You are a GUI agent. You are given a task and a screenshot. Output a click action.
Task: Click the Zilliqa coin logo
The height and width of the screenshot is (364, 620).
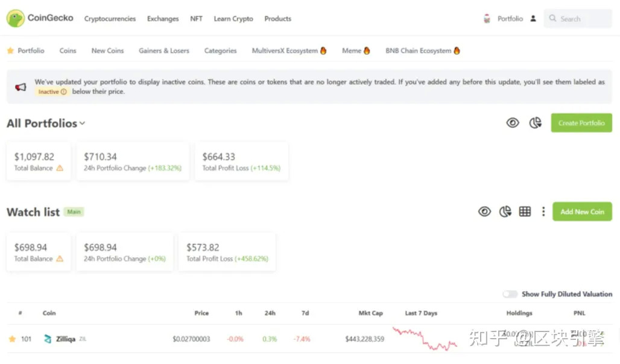[x=48, y=339]
